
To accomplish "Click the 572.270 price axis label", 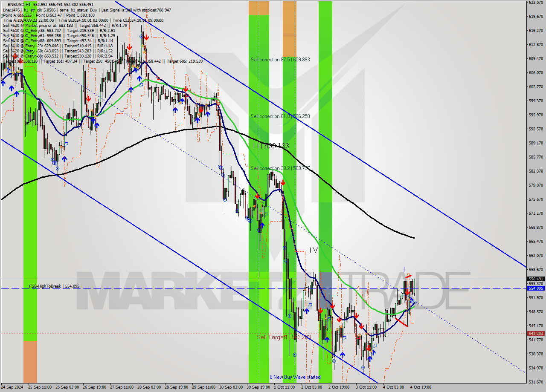I will [536, 213].
